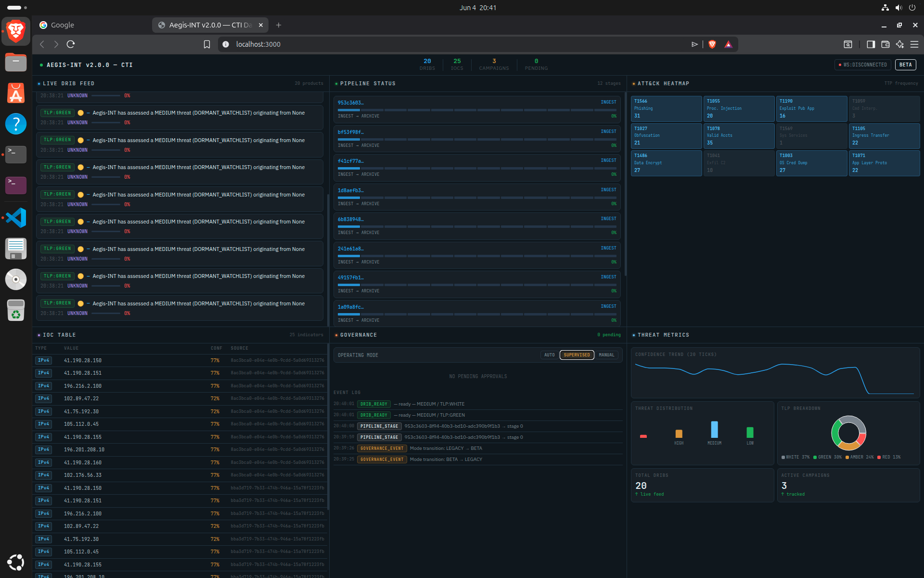Open the network status indicator

click(x=885, y=8)
